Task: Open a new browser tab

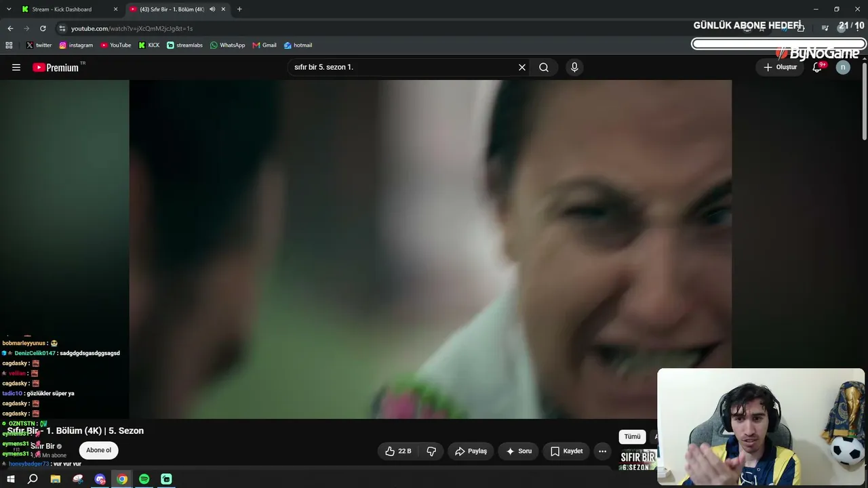Action: (x=239, y=9)
